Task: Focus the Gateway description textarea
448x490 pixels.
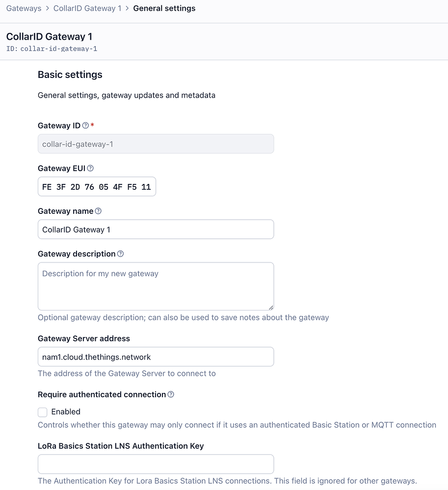Action: click(156, 286)
